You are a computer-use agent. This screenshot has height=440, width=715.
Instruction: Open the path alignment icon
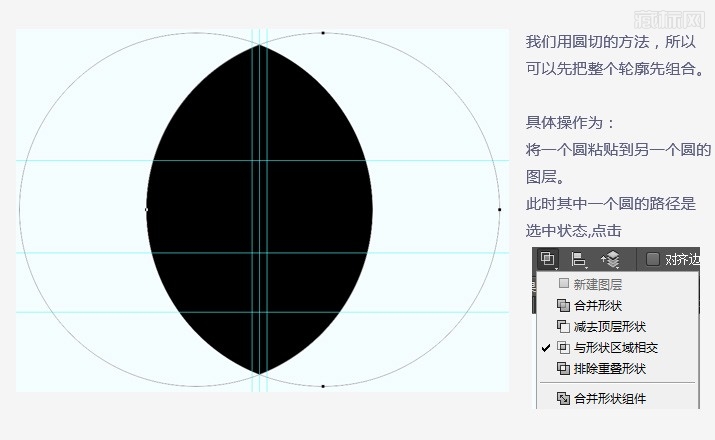(579, 259)
